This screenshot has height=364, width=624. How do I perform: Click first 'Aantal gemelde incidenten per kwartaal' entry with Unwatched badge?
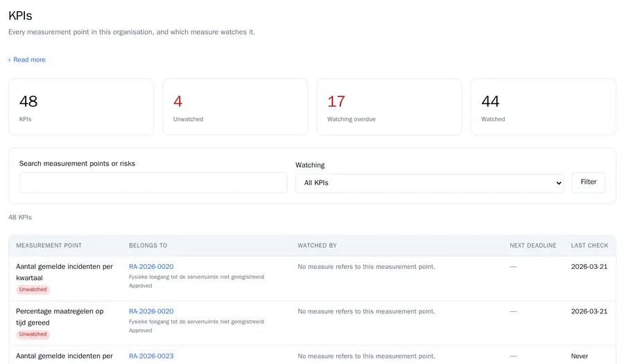[64, 272]
